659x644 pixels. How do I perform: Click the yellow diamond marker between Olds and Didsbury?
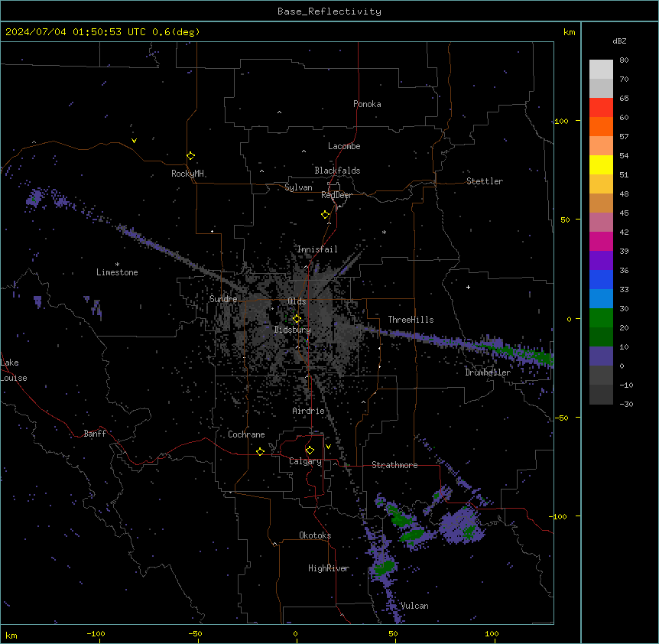pos(297,319)
